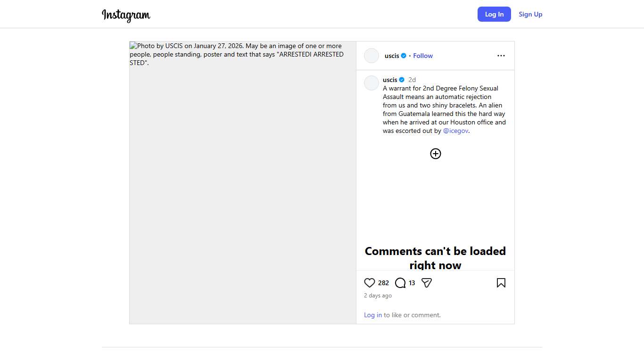
Task: Follow the uscis account
Action: pyautogui.click(x=423, y=56)
